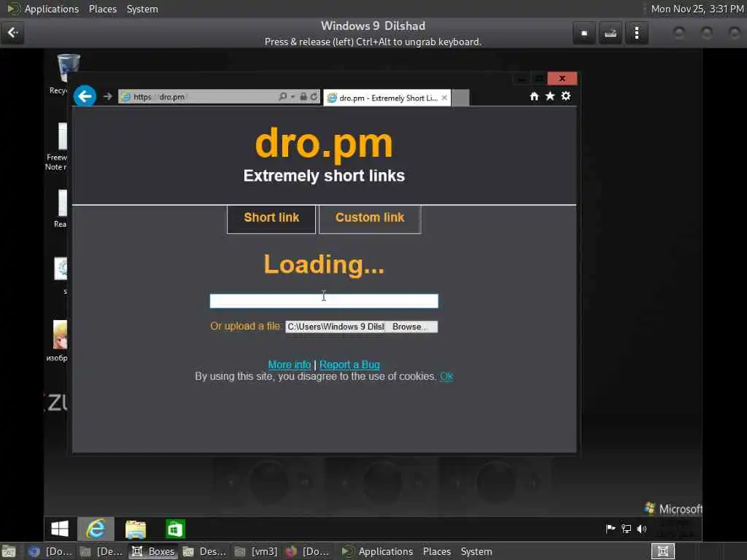Viewport: 747px width, 560px height.
Task: Click the Browse... file upload button
Action: pyautogui.click(x=411, y=327)
